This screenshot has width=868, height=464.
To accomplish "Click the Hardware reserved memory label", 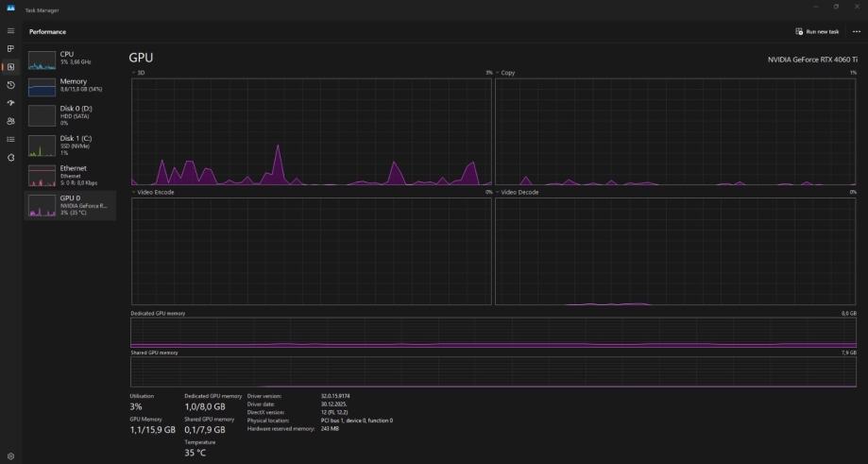I will coord(281,429).
